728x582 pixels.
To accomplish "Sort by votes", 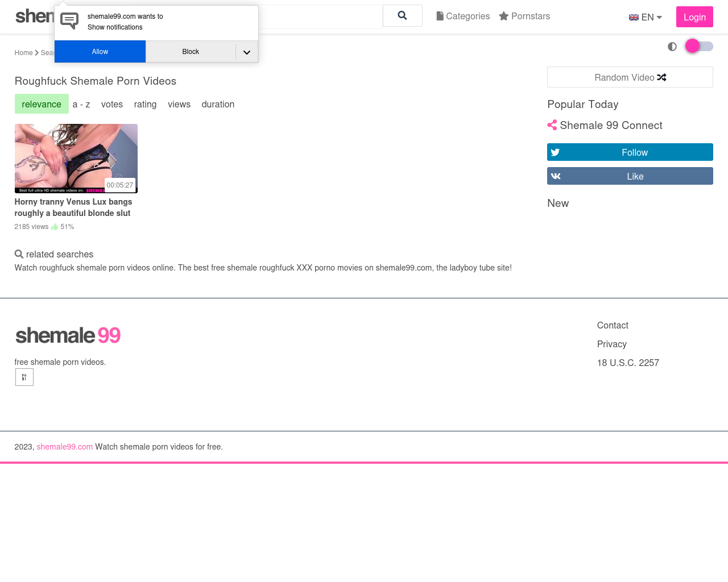I will 112,104.
